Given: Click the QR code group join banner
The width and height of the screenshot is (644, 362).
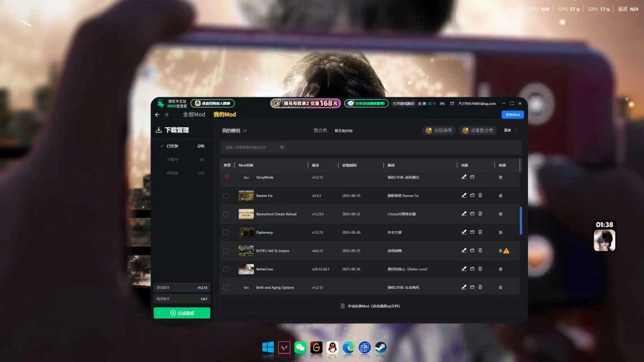Looking at the screenshot, I should (x=213, y=104).
